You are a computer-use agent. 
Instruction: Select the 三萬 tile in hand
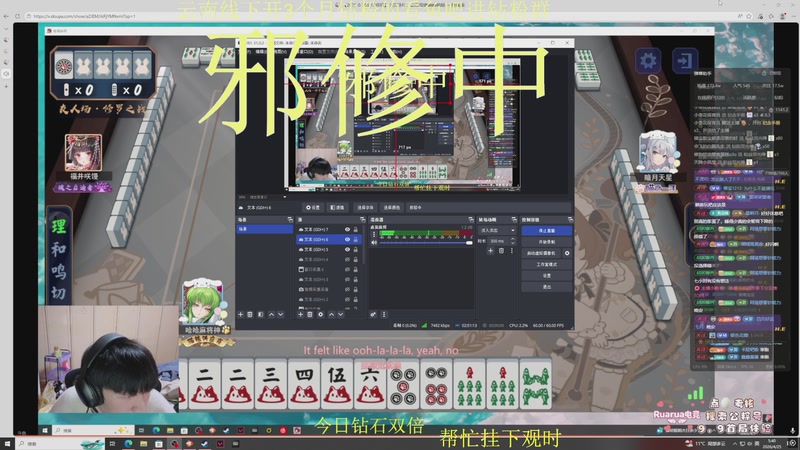(x=271, y=383)
